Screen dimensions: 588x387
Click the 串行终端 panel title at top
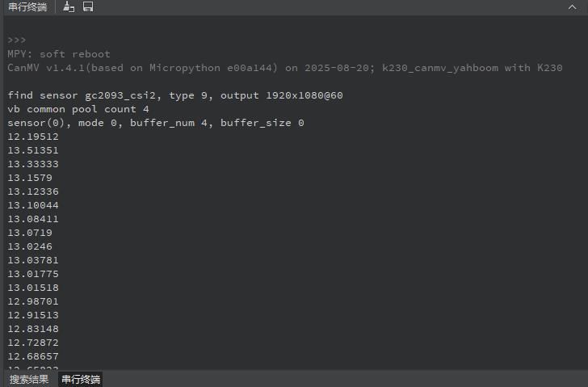(x=27, y=7)
